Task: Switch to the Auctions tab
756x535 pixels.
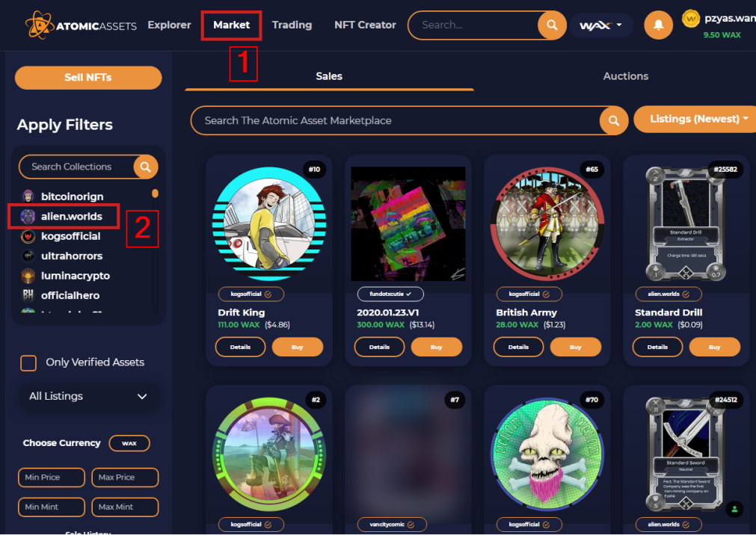Action: coord(625,76)
